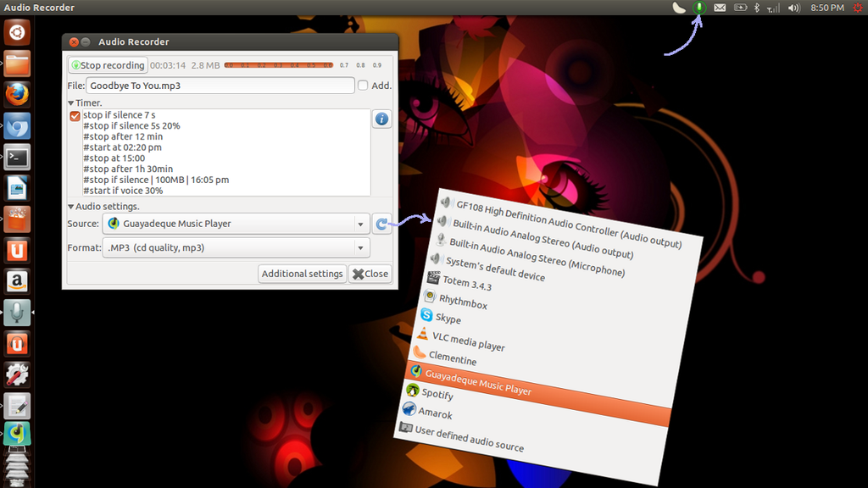Viewport: 868px width, 488px height.
Task: Open Firefox from the launcher
Action: click(x=17, y=94)
